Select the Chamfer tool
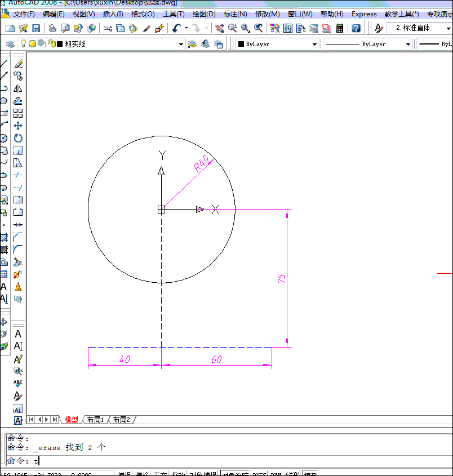Screen dimensions: 453x476 [18, 237]
